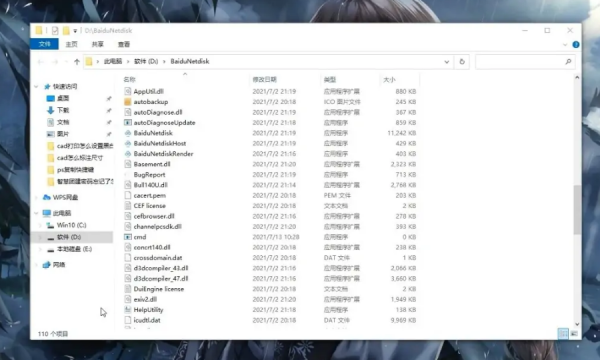Open the cad怎么标注尺寸 folder in sidebar

(80, 158)
